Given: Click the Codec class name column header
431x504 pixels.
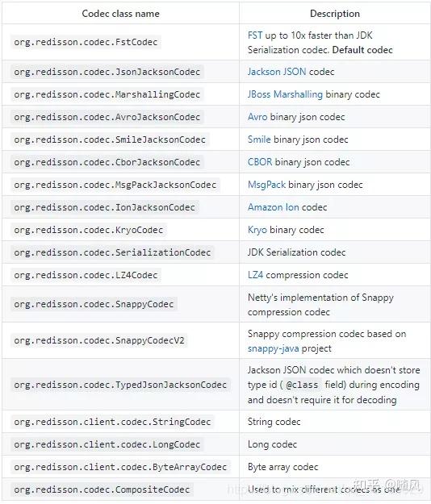Looking at the screenshot, I should [120, 14].
